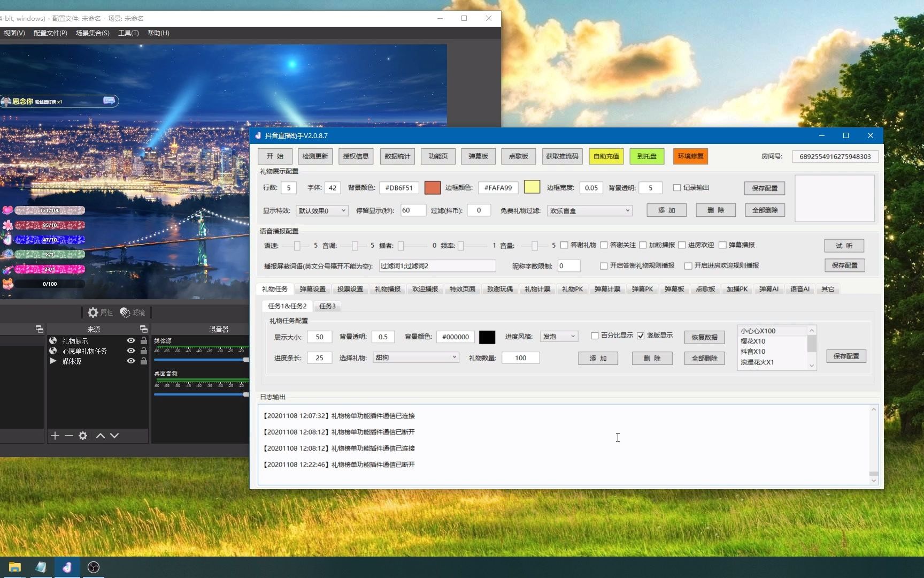Enable the 答谢关注 checkbox
Viewport: 924px width, 578px height.
[604, 245]
